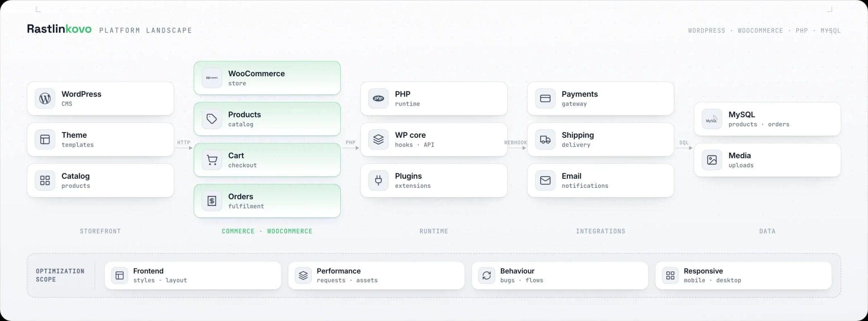
Task: Click the WordPress logo icon
Action: [45, 98]
